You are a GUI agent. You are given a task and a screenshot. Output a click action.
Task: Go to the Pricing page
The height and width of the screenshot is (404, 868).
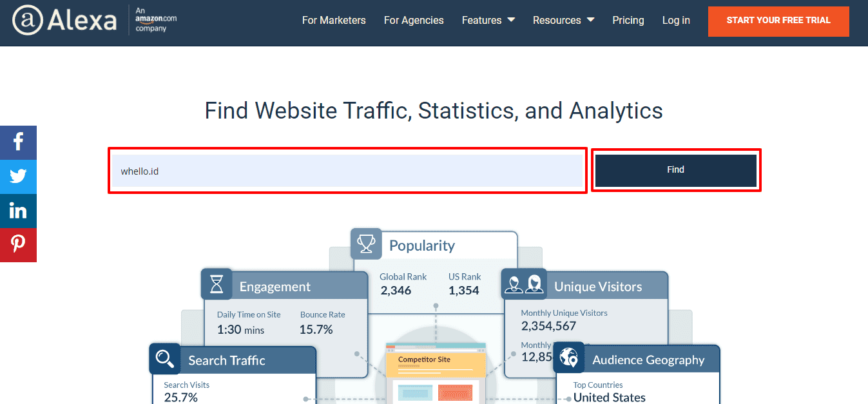tap(628, 21)
